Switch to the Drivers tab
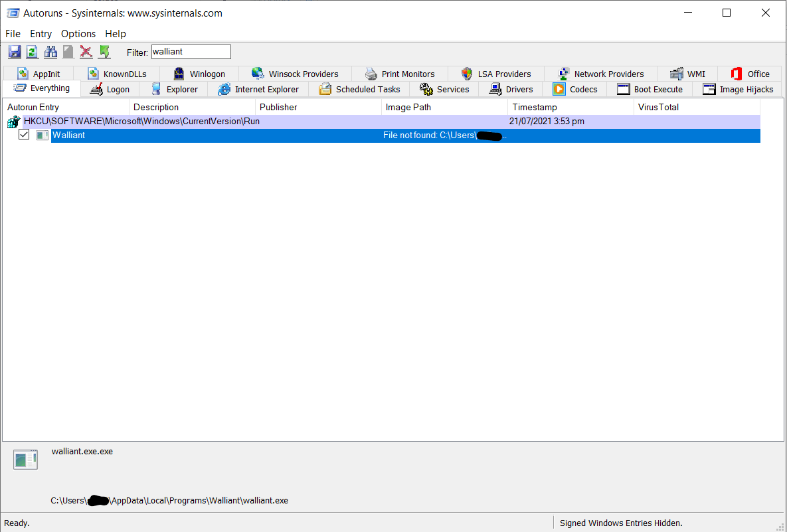This screenshot has height=532, width=787. (511, 90)
